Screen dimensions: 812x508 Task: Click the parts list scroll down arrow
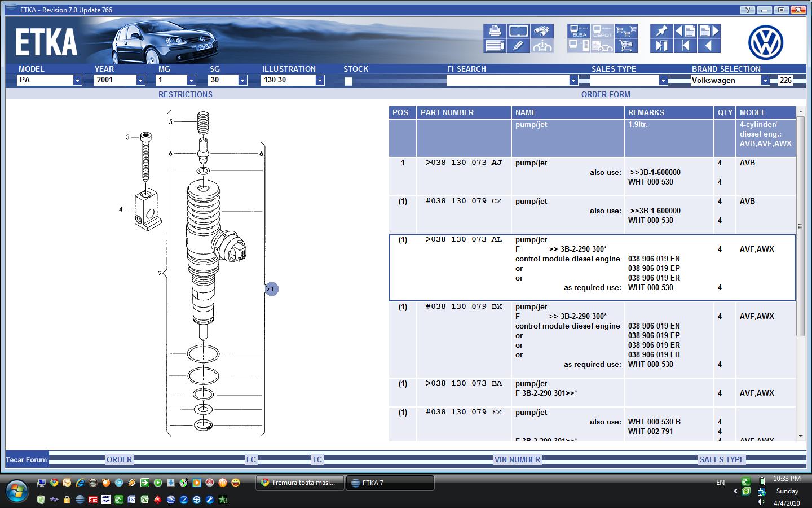click(801, 436)
